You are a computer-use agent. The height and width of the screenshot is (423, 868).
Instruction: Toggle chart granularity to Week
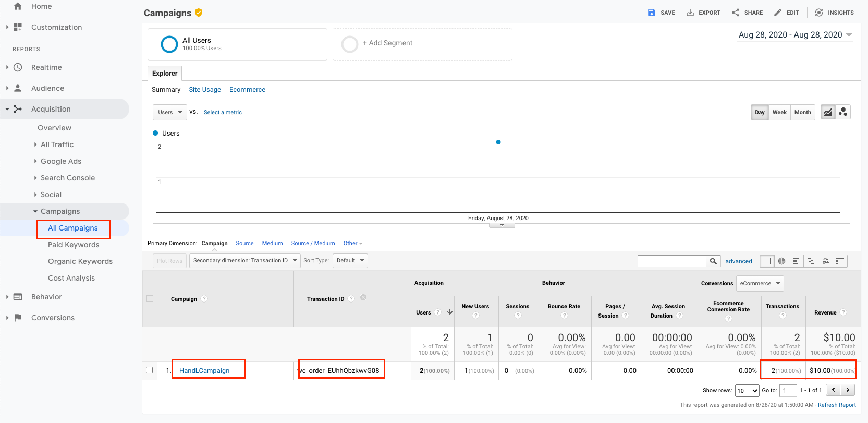click(x=779, y=112)
